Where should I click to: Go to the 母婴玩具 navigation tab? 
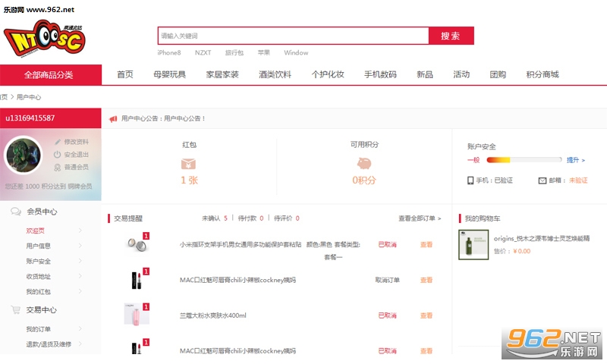pyautogui.click(x=168, y=74)
